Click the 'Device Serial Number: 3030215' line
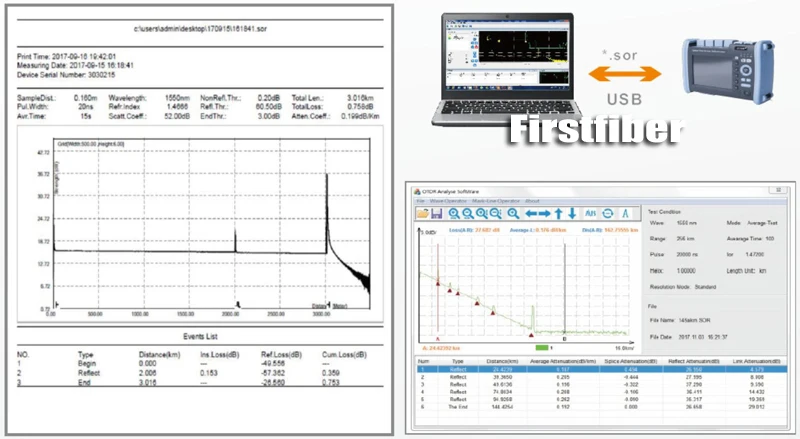Image resolution: width=800 pixels, height=439 pixels. point(66,75)
